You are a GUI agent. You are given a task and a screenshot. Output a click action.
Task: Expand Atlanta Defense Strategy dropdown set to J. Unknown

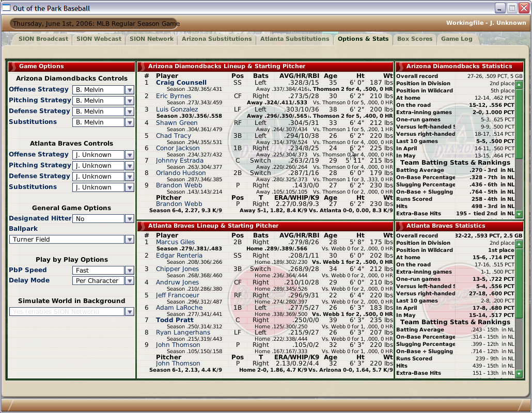(x=103, y=177)
